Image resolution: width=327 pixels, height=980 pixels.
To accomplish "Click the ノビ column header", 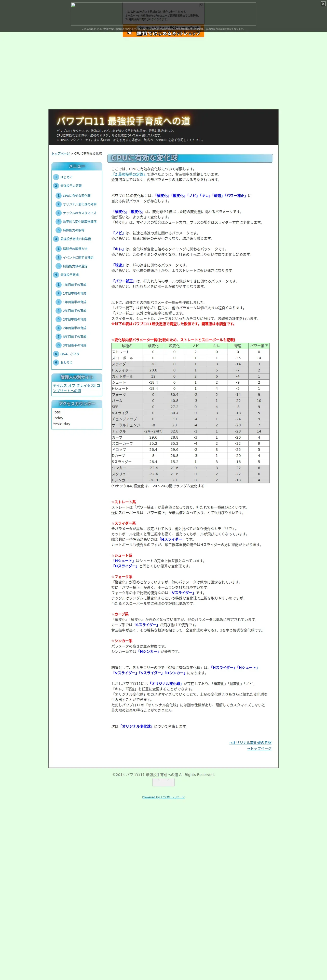I will tap(196, 346).
